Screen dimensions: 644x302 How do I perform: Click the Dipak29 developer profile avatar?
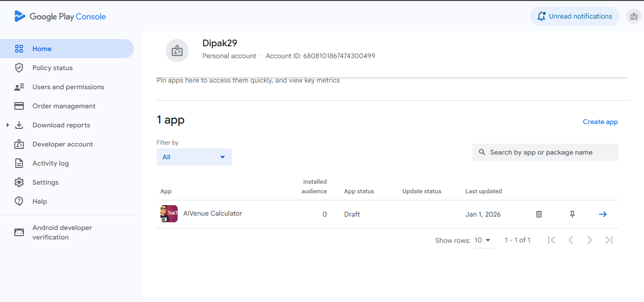pos(177,51)
